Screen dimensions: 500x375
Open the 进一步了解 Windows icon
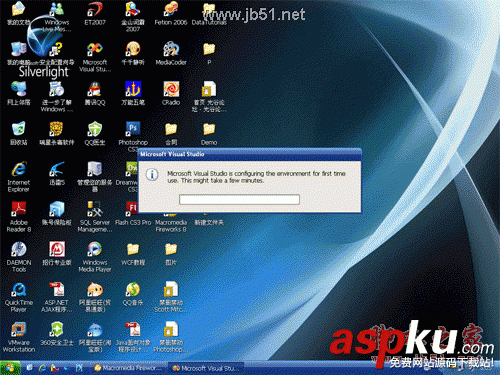click(x=57, y=89)
